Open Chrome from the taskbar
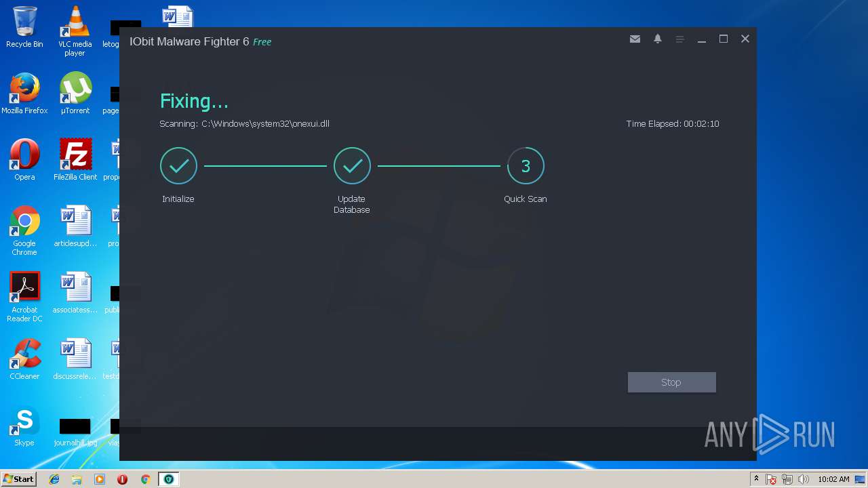The width and height of the screenshot is (868, 488). tap(145, 479)
